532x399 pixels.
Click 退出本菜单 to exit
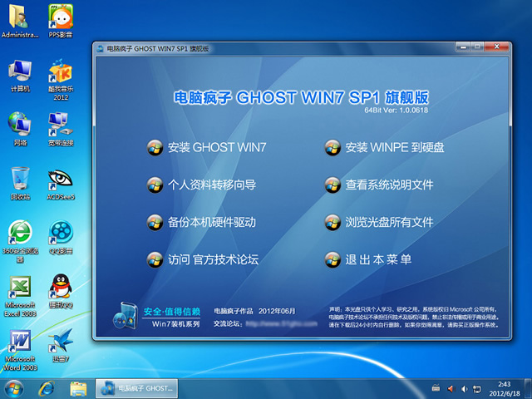pyautogui.click(x=378, y=259)
